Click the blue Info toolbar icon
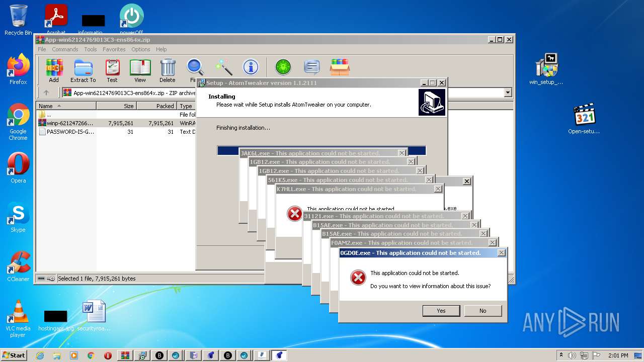 [x=251, y=67]
